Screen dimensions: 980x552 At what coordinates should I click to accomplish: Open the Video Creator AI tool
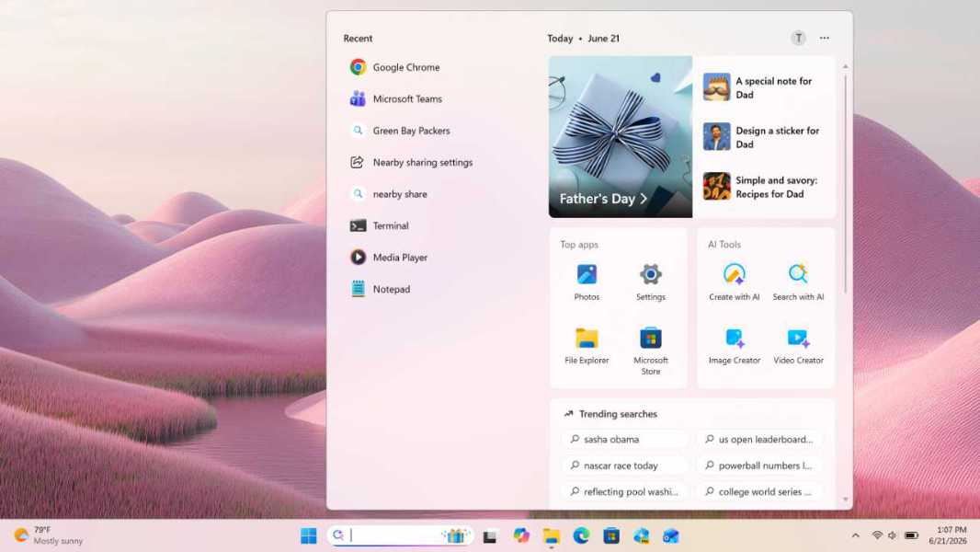(x=798, y=346)
